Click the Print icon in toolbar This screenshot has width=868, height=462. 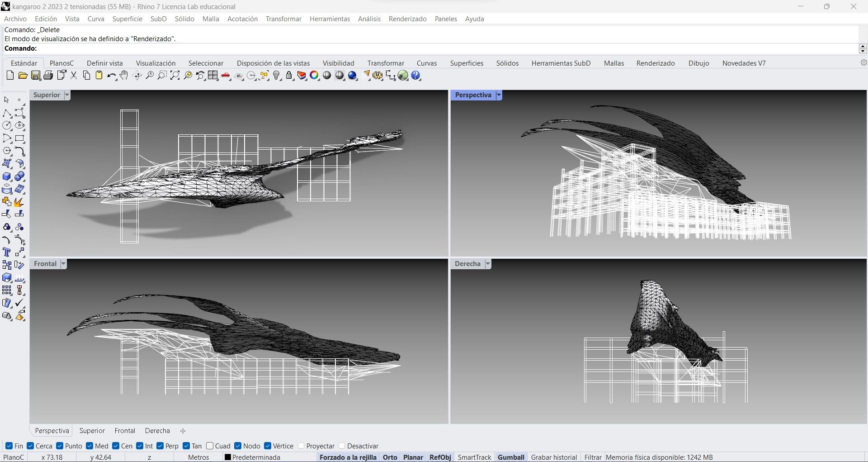pyautogui.click(x=48, y=76)
